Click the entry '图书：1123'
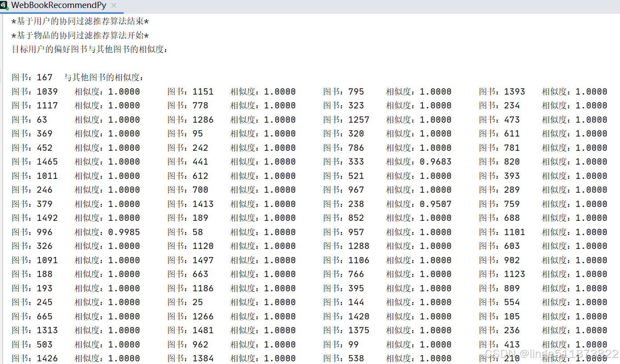The image size is (620, 364). tap(502, 274)
